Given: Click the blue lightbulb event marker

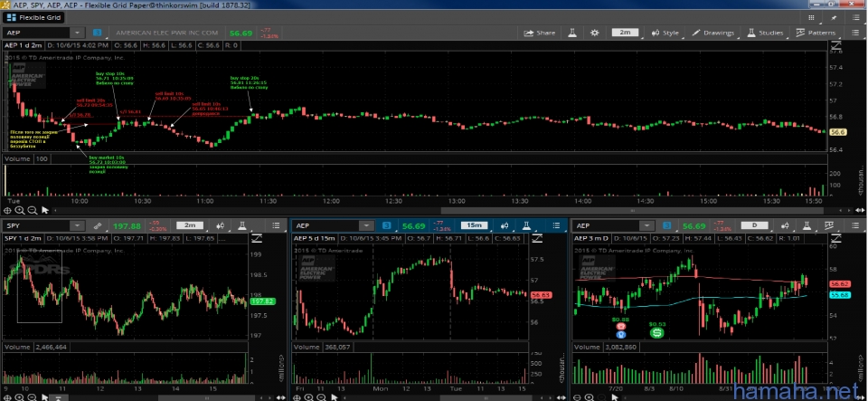Looking at the screenshot, I should click(621, 335).
